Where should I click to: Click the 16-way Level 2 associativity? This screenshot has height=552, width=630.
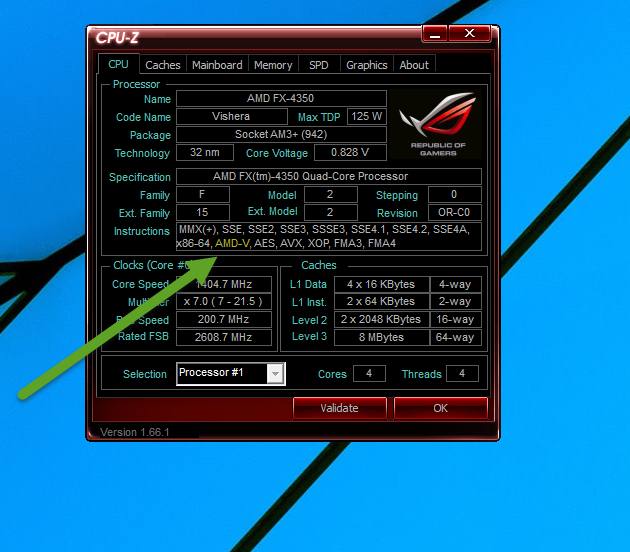455,320
